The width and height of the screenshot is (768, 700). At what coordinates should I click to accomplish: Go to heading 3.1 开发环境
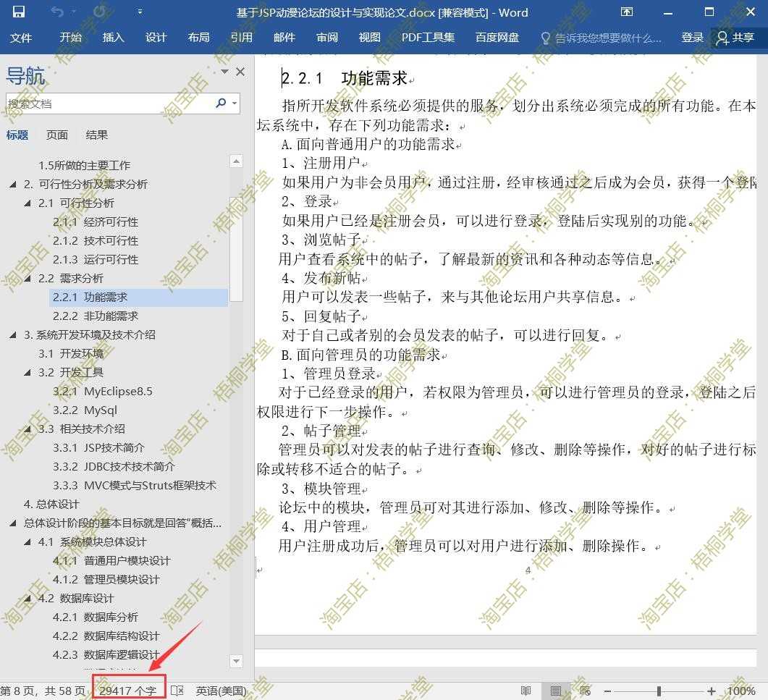[71, 354]
